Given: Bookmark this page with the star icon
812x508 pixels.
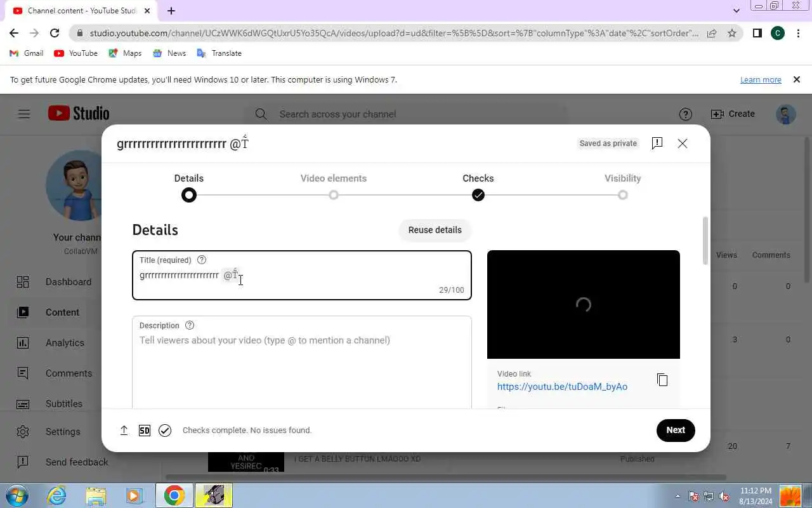Looking at the screenshot, I should (732, 33).
